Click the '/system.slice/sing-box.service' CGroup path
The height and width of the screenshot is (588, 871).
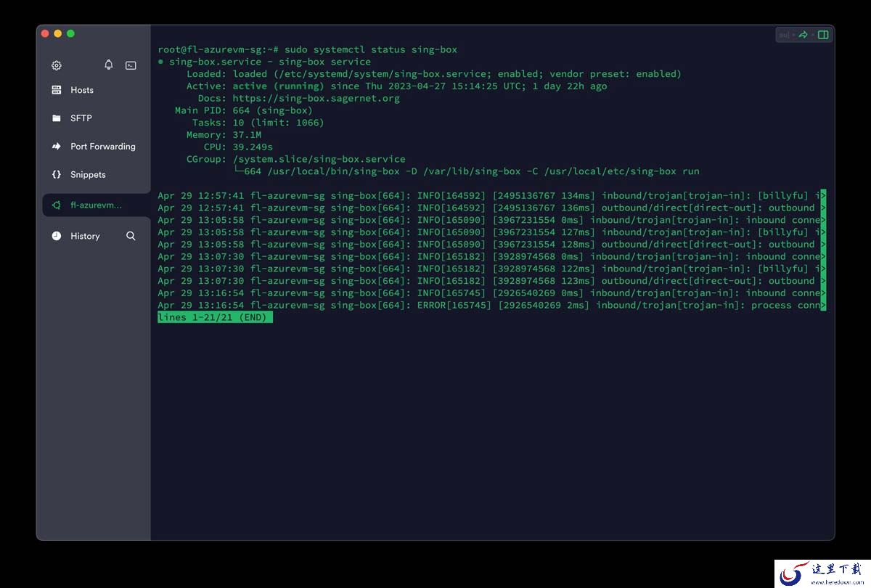319,159
